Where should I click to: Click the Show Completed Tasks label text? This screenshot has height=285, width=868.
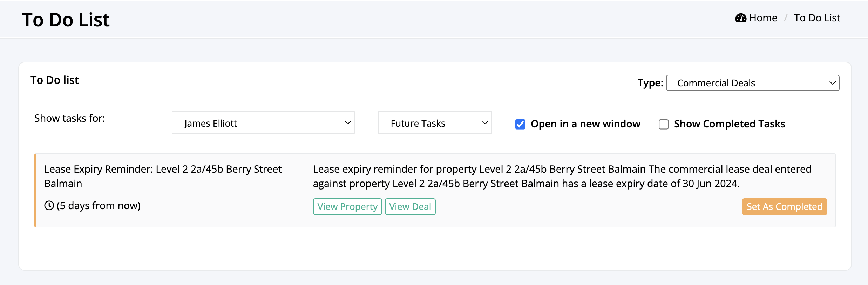point(730,124)
